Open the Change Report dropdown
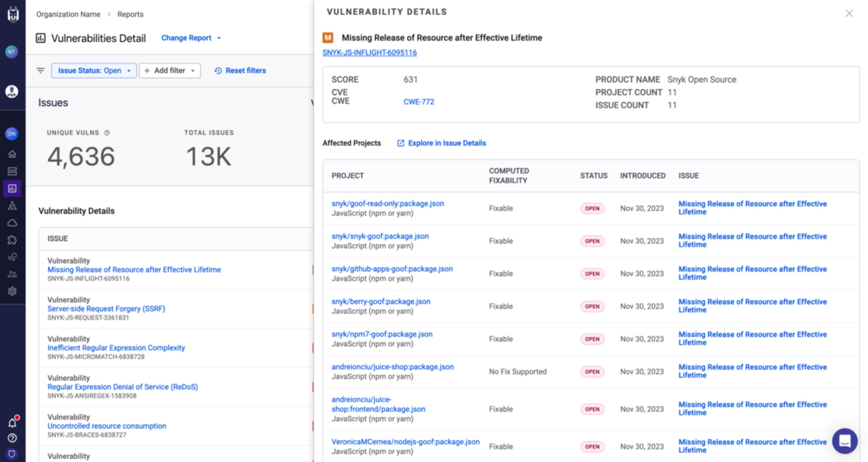This screenshot has height=462, width=868. 191,38
